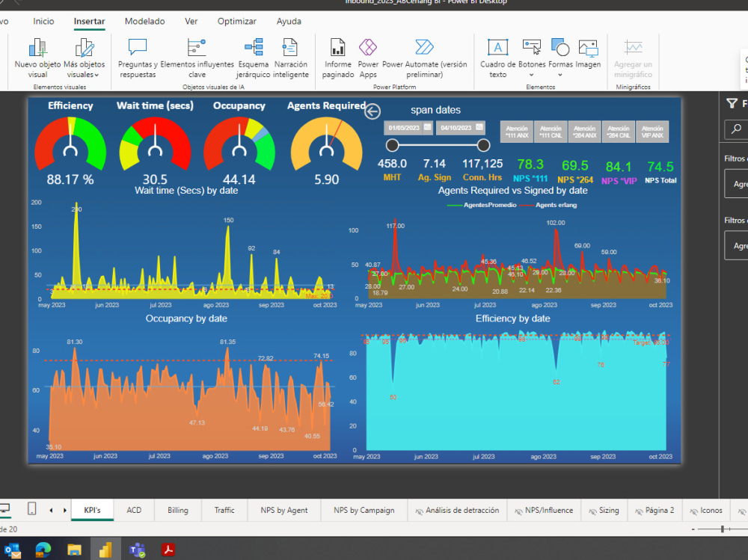Add an Informe paginado

pos(337,60)
